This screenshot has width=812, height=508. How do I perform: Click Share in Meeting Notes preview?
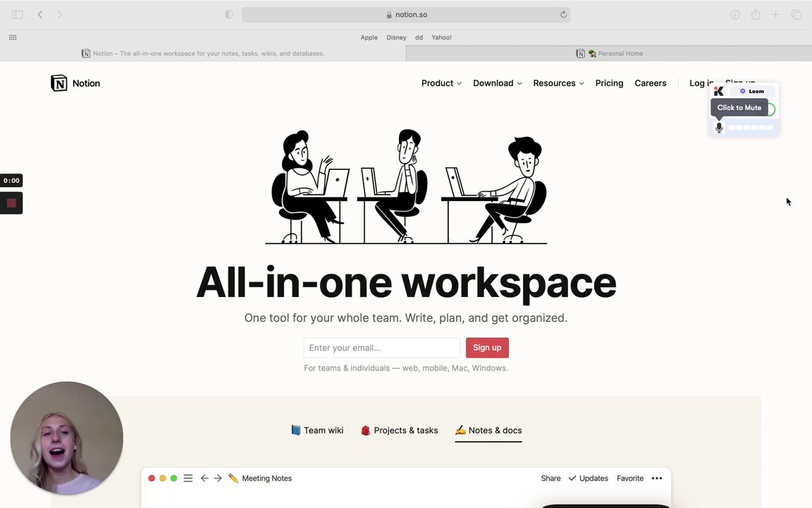pos(550,478)
